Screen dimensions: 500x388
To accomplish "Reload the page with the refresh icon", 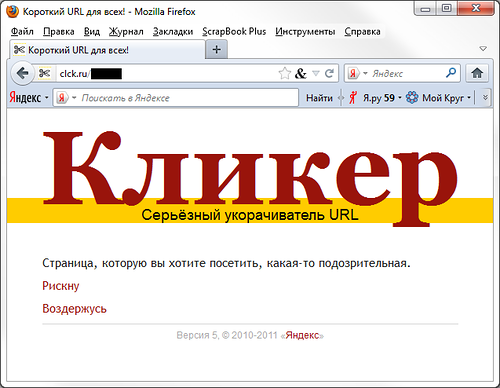I will pos(329,73).
